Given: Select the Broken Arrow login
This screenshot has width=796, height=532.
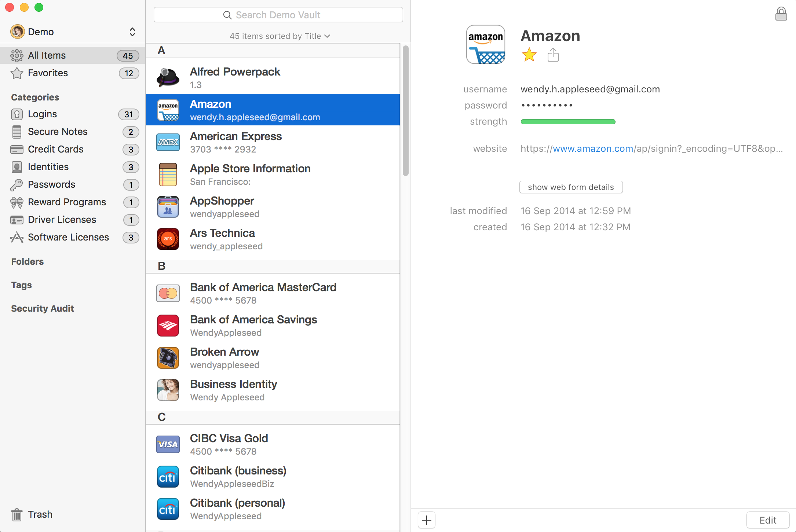Looking at the screenshot, I should [x=273, y=358].
